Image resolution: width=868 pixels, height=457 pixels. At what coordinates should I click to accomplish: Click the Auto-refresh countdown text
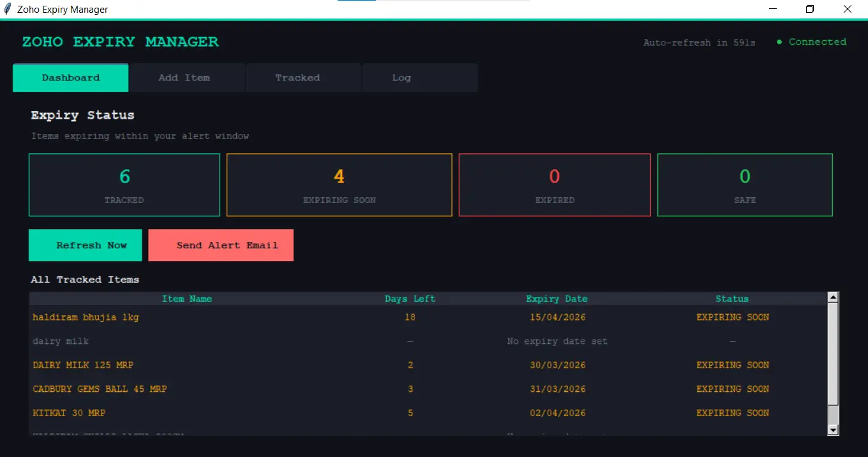pyautogui.click(x=699, y=42)
